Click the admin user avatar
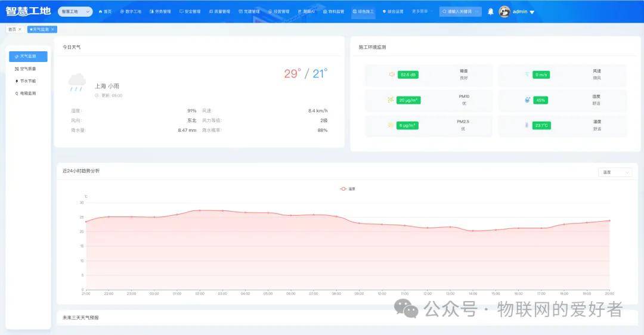 coord(504,11)
